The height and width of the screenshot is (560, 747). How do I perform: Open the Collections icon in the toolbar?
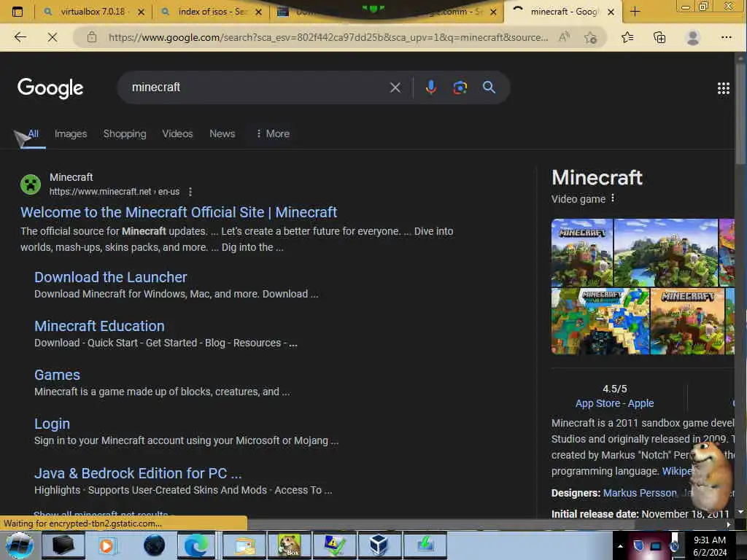tap(659, 37)
